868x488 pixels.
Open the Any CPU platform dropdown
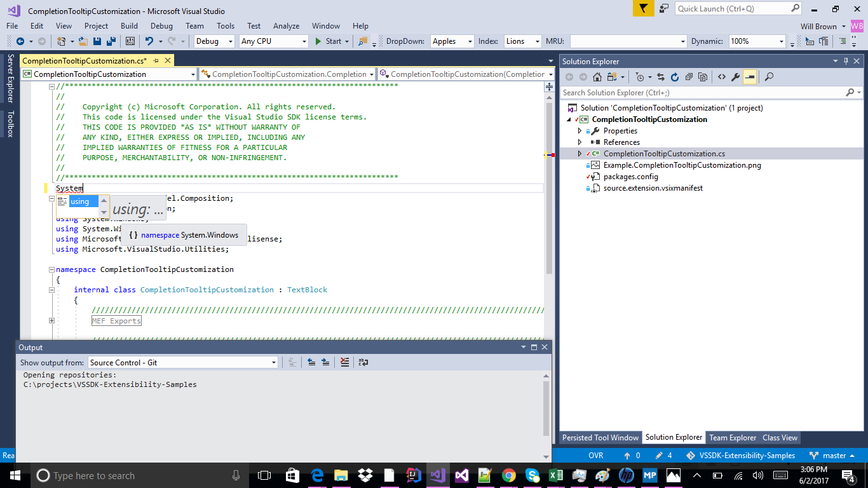274,41
